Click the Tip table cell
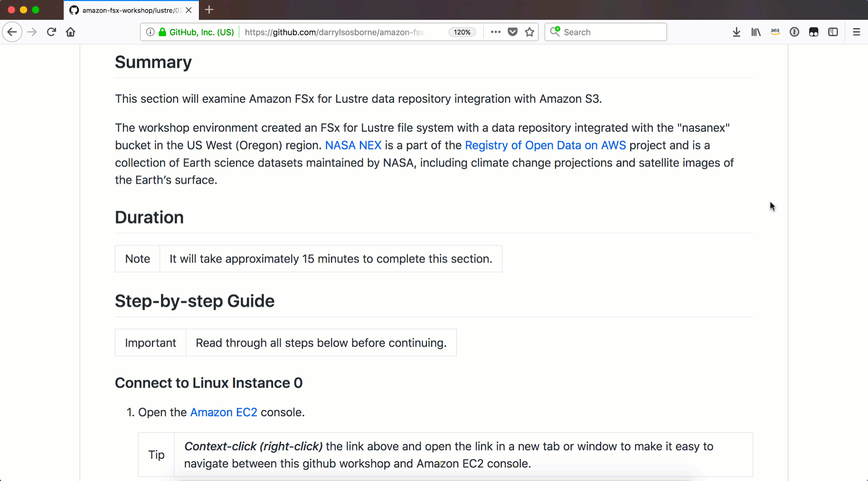868x481 pixels. 156,455
